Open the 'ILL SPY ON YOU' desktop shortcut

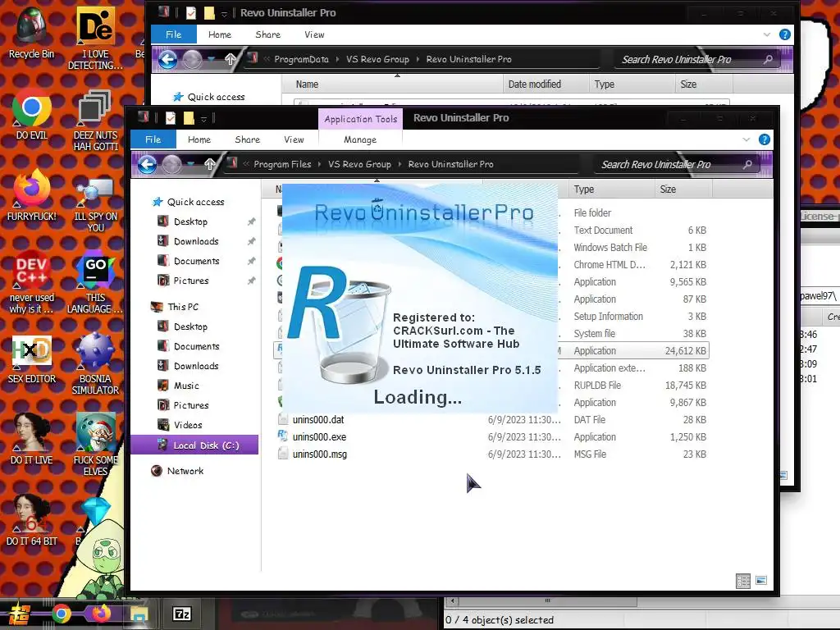click(95, 205)
